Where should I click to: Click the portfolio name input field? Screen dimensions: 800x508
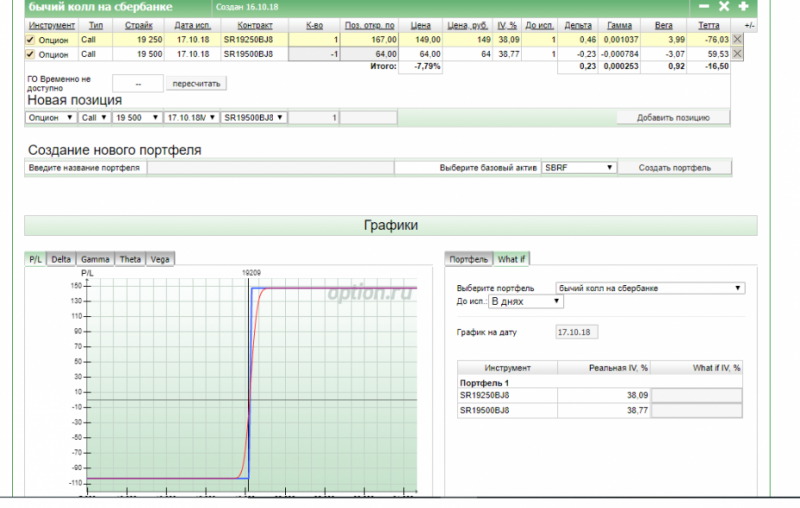click(270, 168)
